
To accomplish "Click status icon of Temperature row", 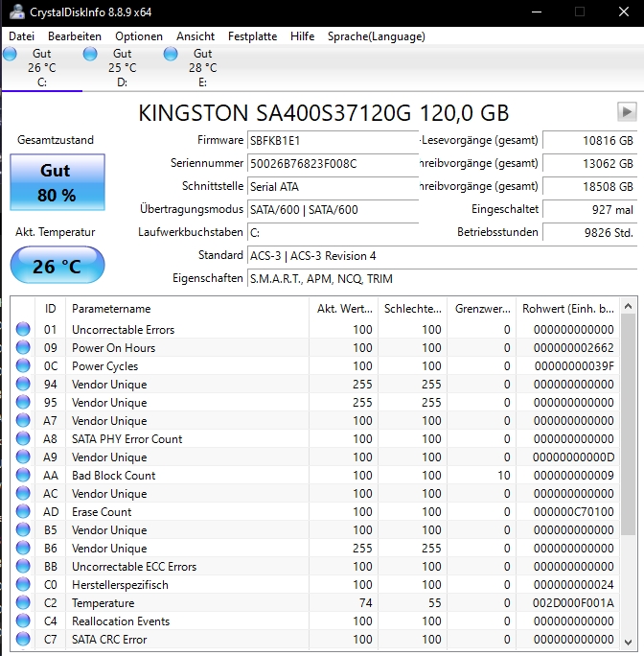I will [23, 602].
